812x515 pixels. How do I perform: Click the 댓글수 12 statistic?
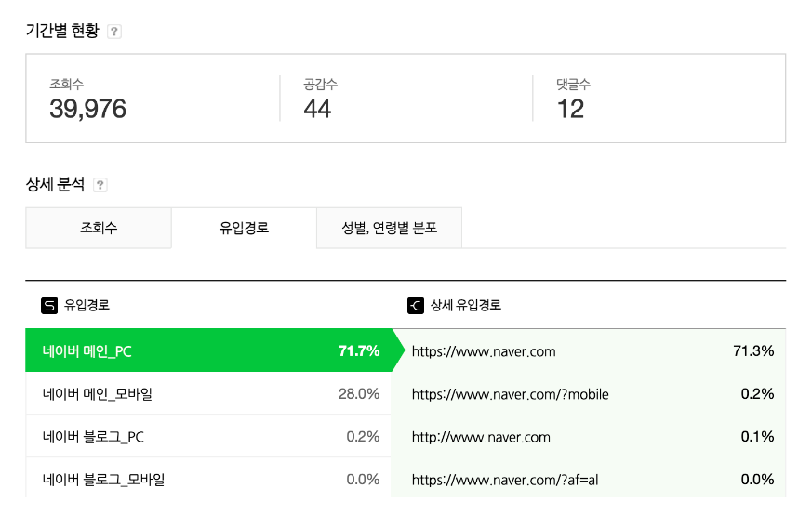[x=570, y=109]
